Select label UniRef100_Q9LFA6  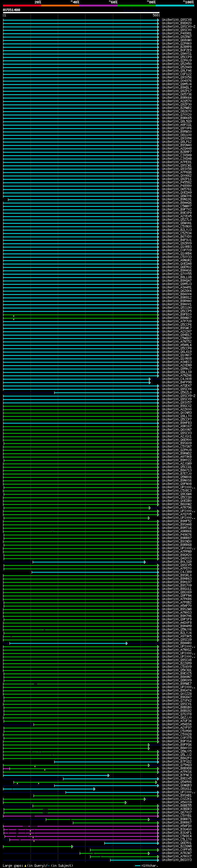click(177, 71)
